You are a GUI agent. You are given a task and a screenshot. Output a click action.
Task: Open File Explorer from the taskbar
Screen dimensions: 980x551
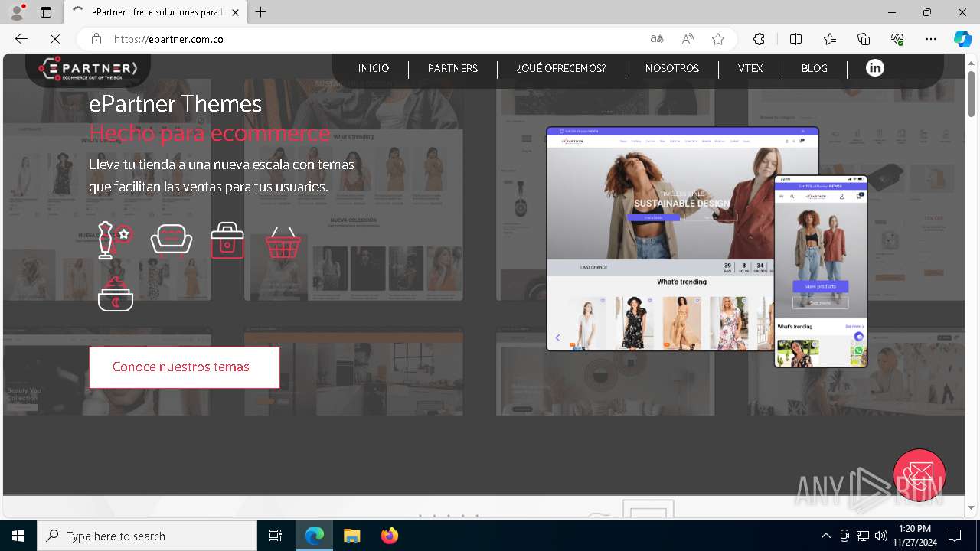[x=352, y=536]
